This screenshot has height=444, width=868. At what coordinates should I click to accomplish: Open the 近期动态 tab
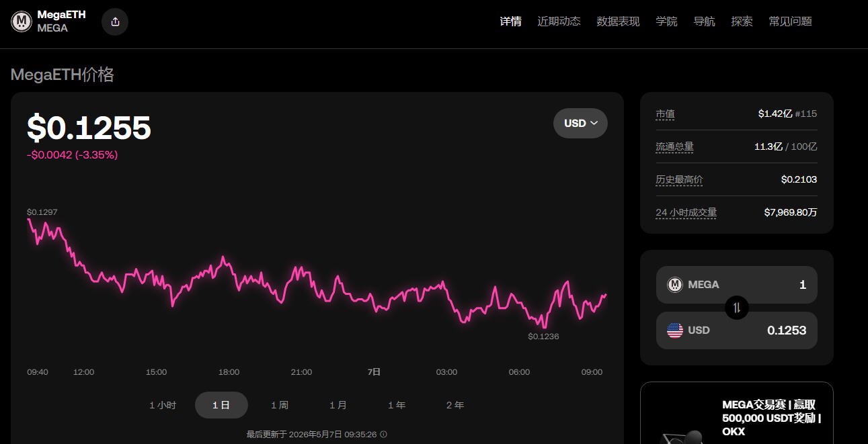click(559, 21)
